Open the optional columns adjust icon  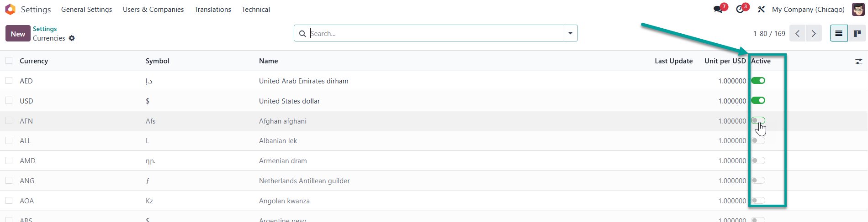click(859, 61)
